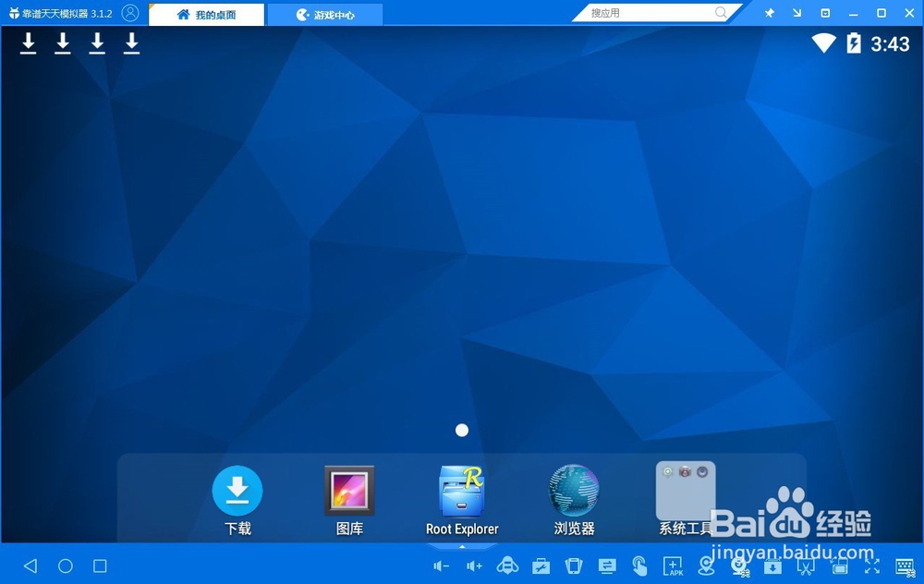Viewport: 924px width, 584px height.
Task: Open the user account avatar
Action: point(130,13)
